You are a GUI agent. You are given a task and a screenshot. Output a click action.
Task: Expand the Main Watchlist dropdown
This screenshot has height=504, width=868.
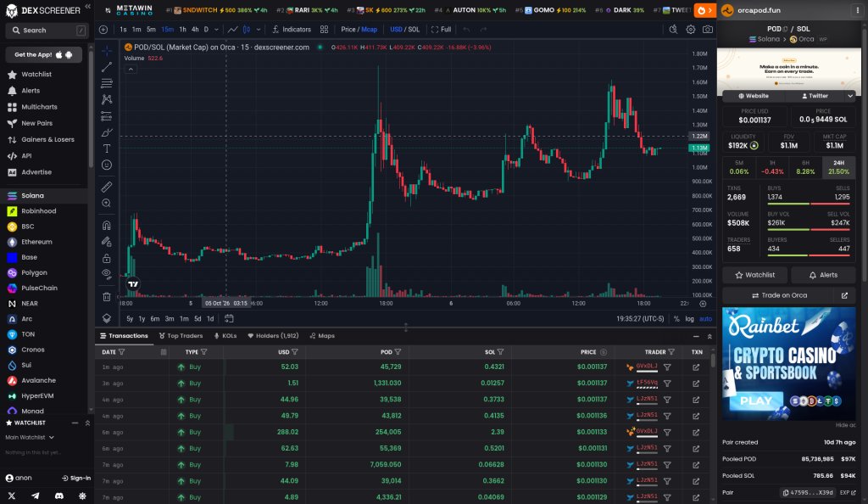coord(30,438)
